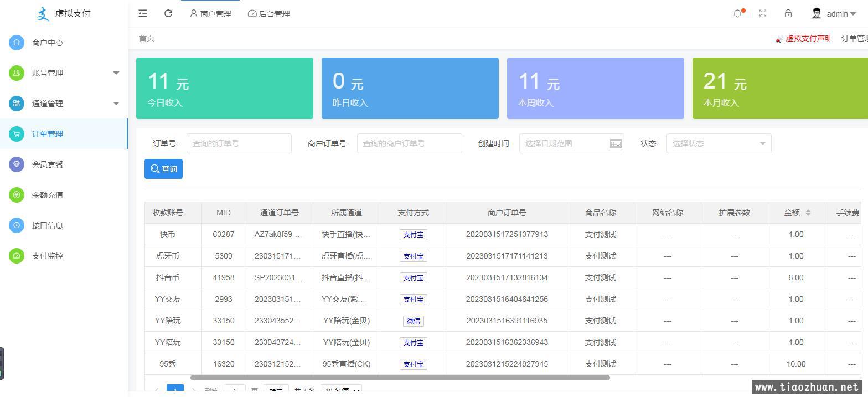Click the 商品名称 column header
The height and width of the screenshot is (397, 868).
coord(601,213)
